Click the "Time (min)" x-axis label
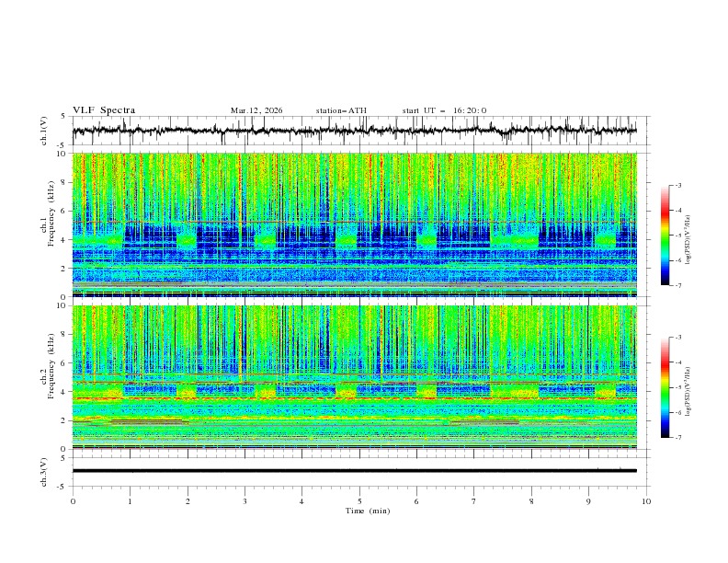Image resolution: width=728 pixels, height=563 pixels. (x=368, y=511)
